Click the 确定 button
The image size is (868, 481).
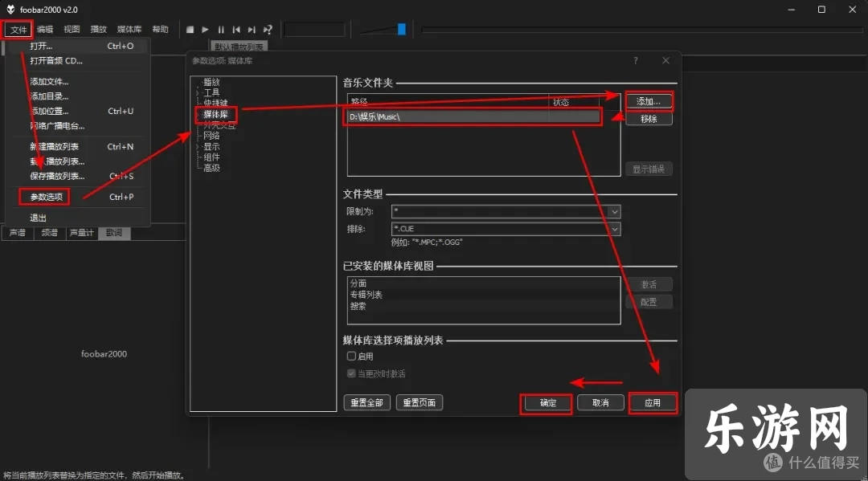(547, 402)
